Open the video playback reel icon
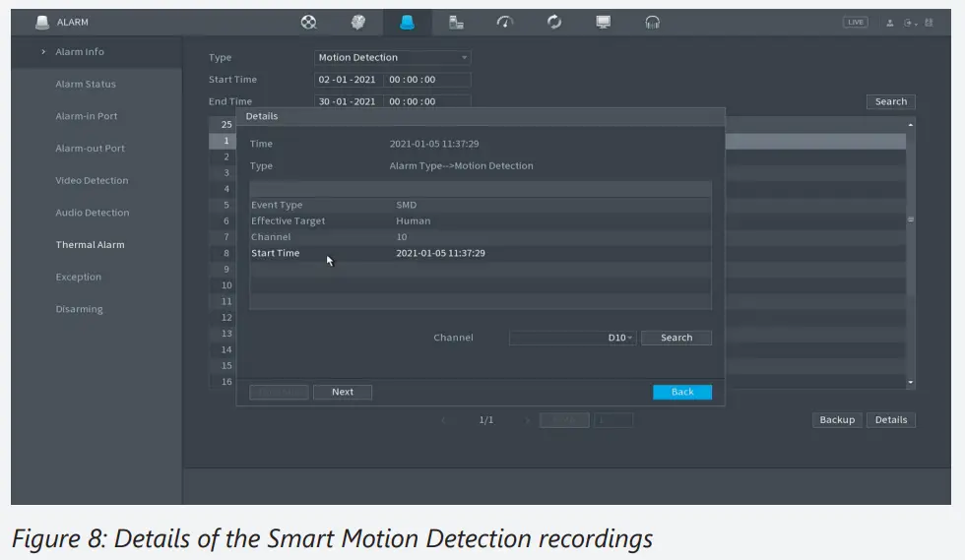 [x=309, y=22]
